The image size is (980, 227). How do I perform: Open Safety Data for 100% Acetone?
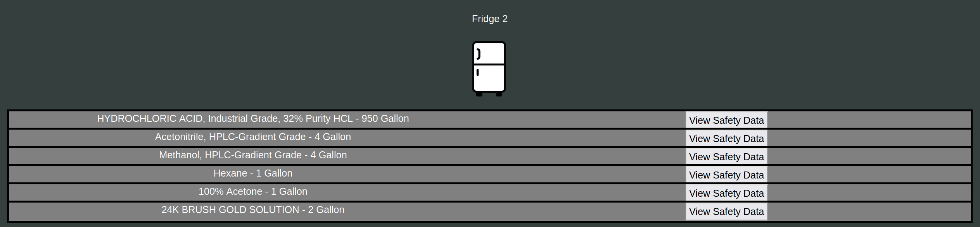click(726, 193)
